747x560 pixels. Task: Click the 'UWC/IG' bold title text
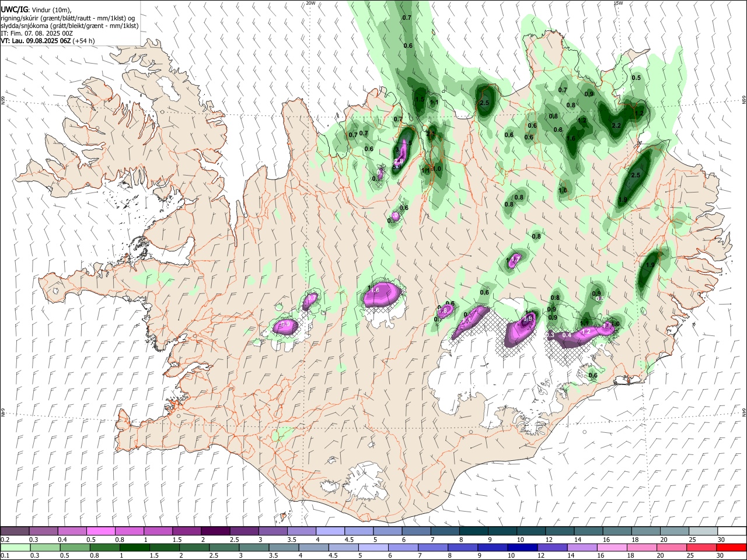pyautogui.click(x=14, y=10)
